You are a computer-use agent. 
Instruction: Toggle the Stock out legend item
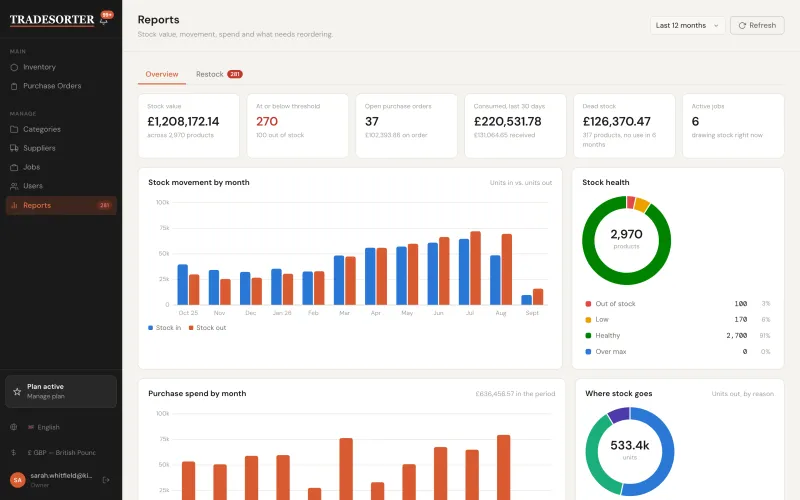[x=207, y=328]
